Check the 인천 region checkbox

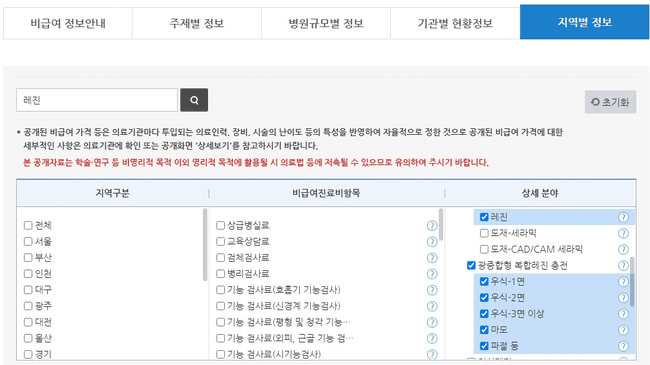click(x=28, y=274)
